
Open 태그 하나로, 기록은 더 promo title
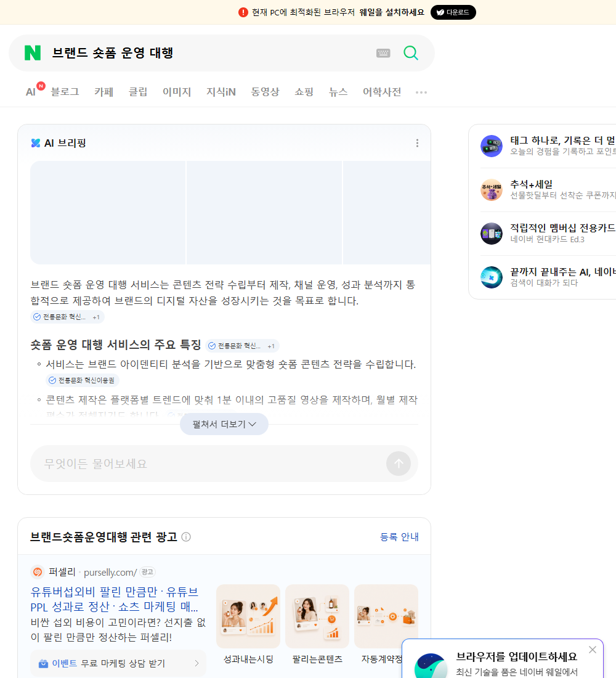coord(562,140)
